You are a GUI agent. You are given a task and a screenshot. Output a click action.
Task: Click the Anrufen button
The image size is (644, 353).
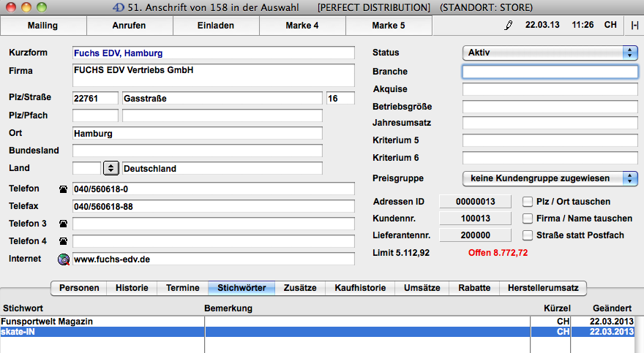click(130, 26)
